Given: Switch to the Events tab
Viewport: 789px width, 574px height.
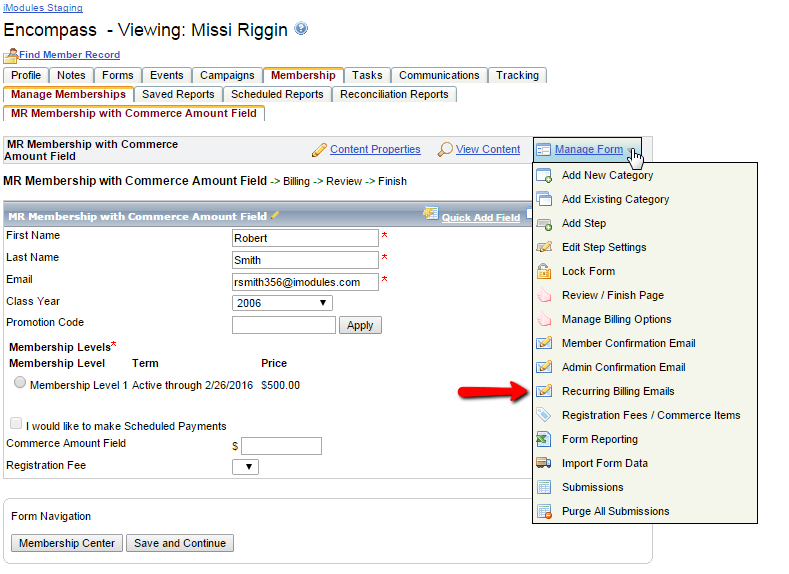Looking at the screenshot, I should coord(167,75).
